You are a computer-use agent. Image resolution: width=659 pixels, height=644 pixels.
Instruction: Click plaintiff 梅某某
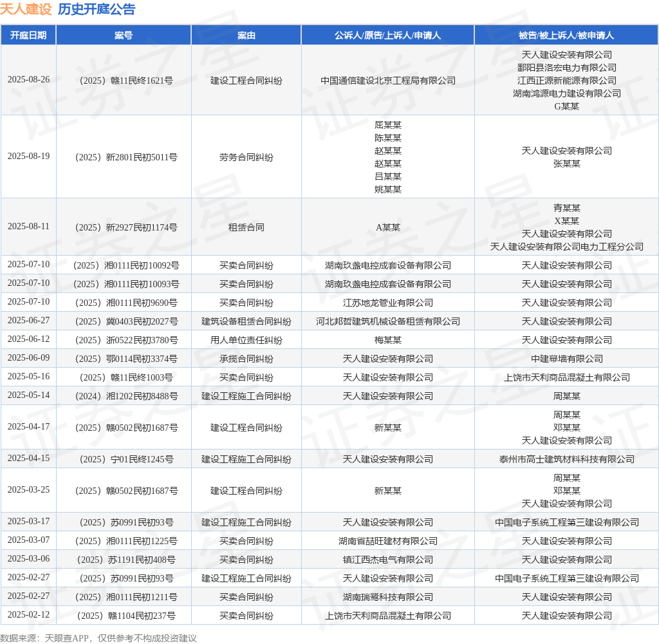388,340
